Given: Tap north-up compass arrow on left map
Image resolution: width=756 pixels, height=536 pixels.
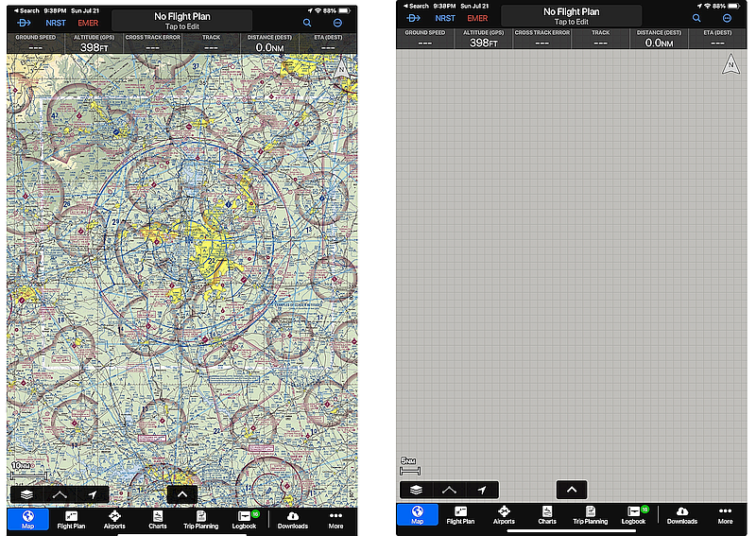Looking at the screenshot, I should (341, 68).
